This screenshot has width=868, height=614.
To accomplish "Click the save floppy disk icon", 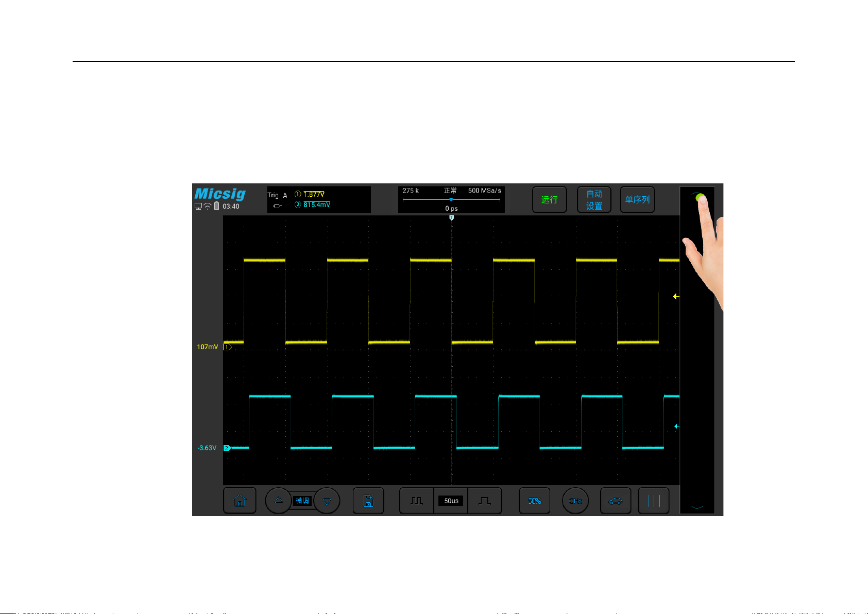I will point(368,501).
